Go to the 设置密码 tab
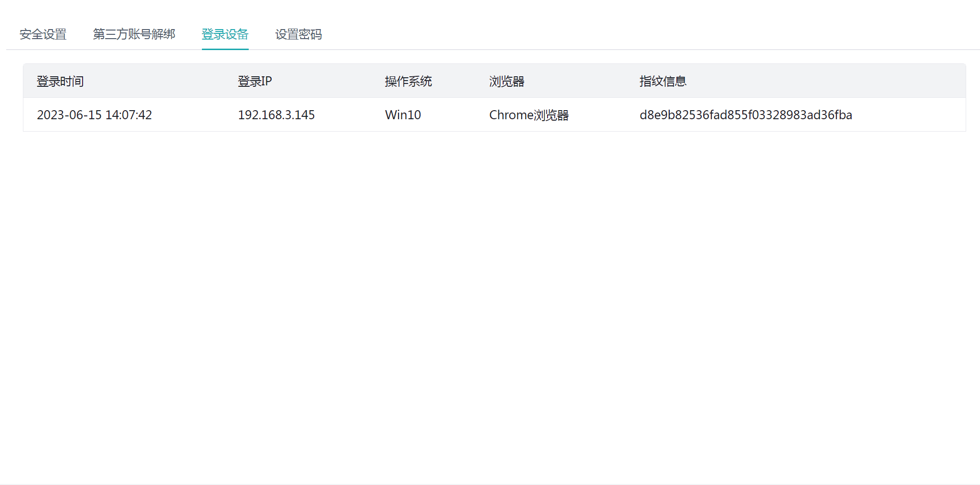Viewport: 980px width, 485px height. [x=298, y=34]
